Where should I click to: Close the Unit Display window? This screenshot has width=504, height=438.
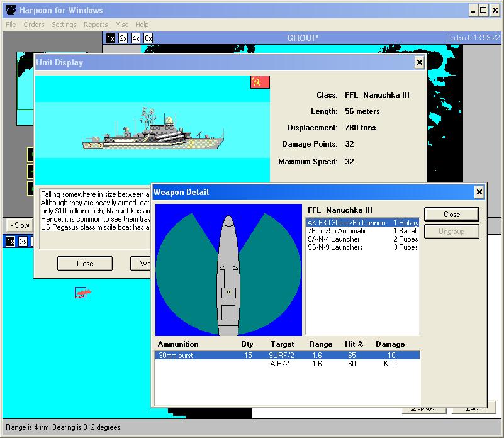pos(419,62)
